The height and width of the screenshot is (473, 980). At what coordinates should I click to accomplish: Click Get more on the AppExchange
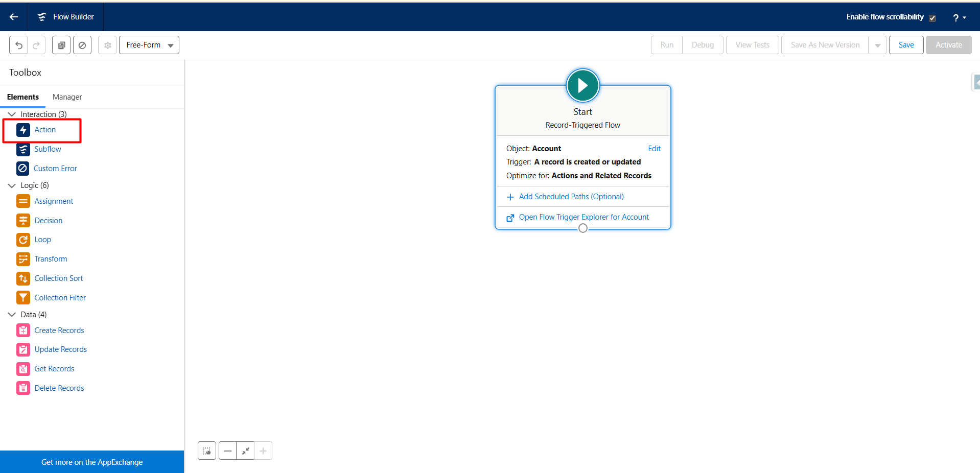tap(92, 462)
